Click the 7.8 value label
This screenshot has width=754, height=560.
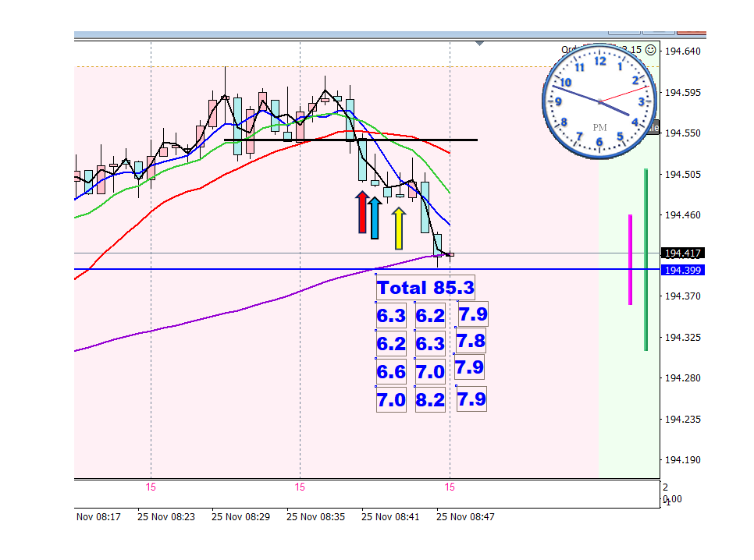[471, 341]
